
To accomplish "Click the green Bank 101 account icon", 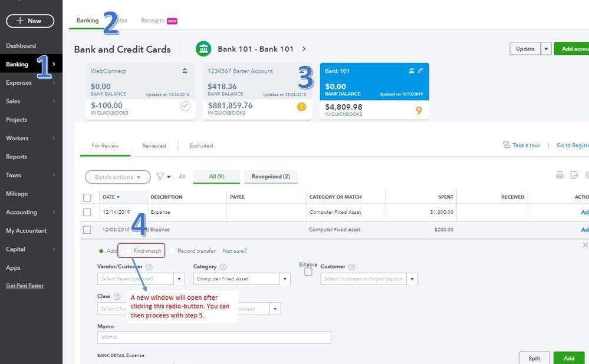I will pos(203,49).
